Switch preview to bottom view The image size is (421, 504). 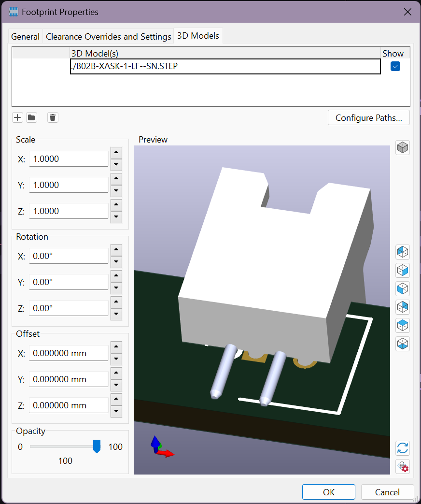click(x=402, y=344)
